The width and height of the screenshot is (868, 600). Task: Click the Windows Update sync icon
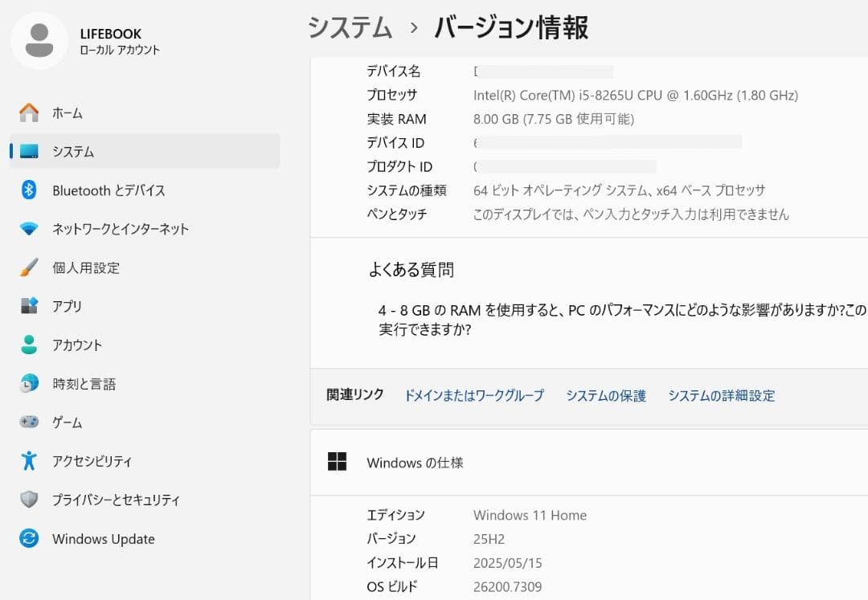coord(29,539)
